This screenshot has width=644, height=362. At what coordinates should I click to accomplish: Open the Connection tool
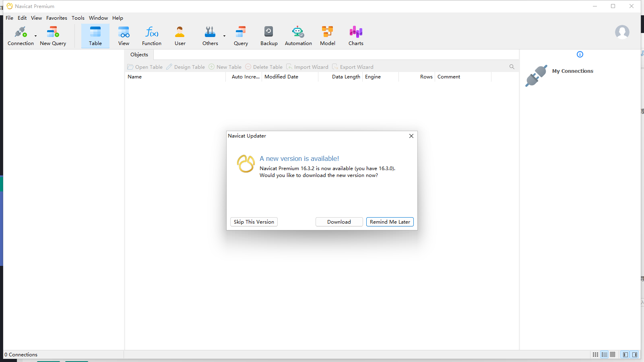point(21,36)
